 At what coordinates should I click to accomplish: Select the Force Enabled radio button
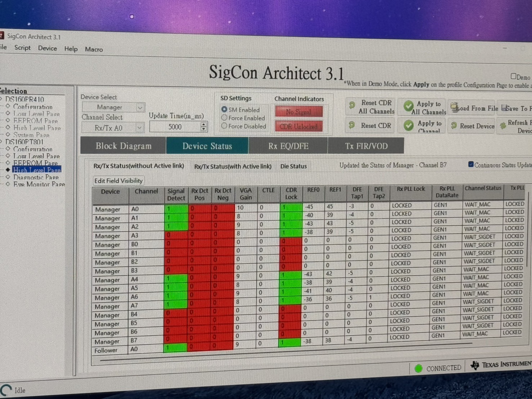[224, 117]
